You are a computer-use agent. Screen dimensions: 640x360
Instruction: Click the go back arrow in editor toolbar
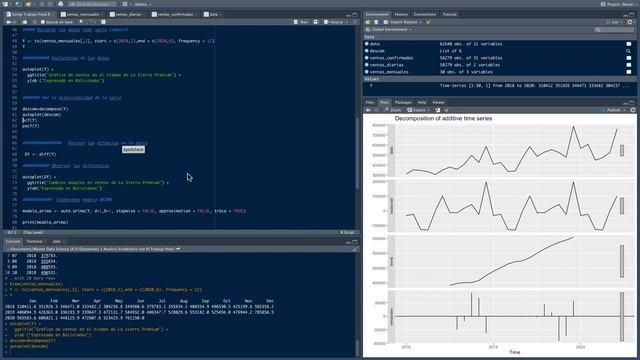[x=8, y=22]
